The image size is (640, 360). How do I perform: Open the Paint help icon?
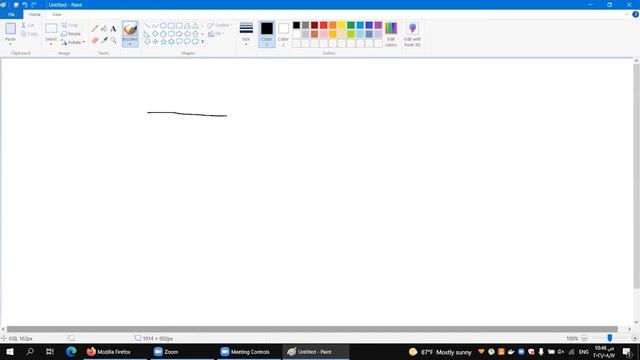click(x=635, y=14)
